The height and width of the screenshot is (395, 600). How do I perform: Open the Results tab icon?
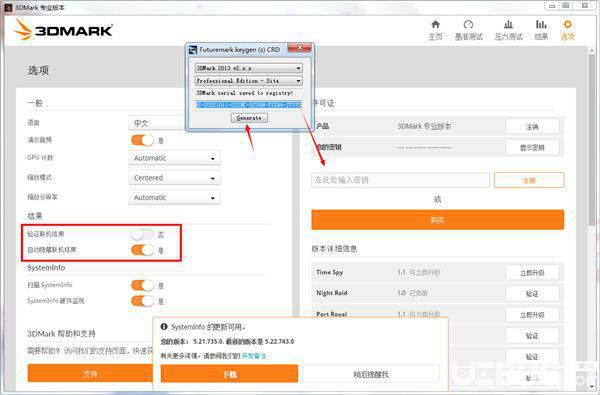(541, 24)
